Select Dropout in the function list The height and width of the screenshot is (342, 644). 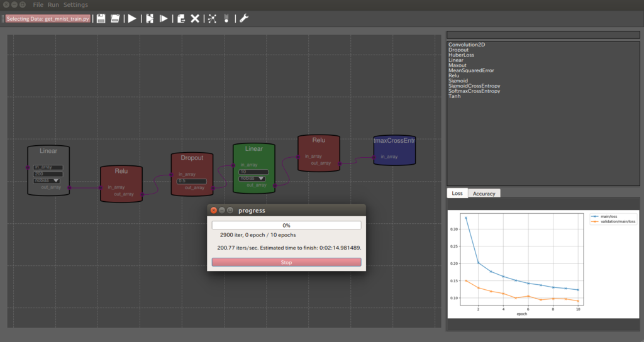[458, 50]
